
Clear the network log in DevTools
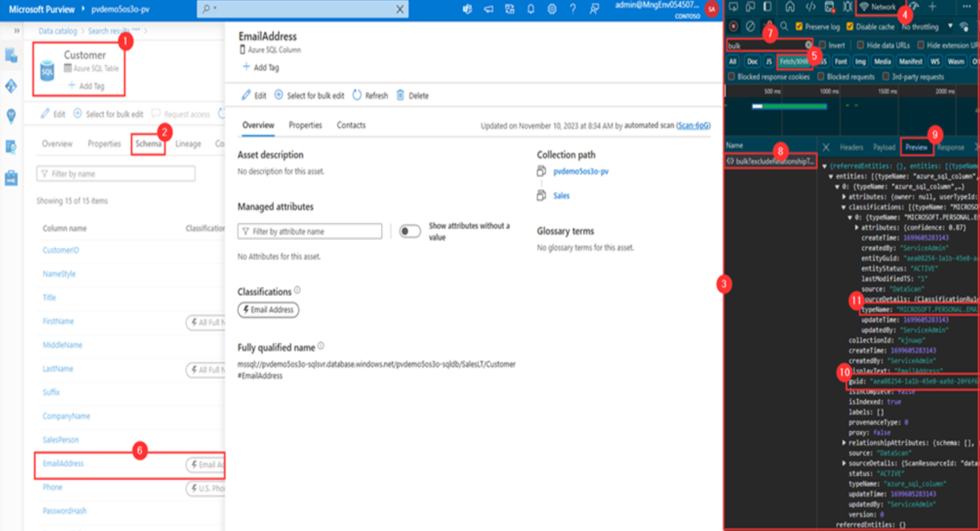point(750,27)
